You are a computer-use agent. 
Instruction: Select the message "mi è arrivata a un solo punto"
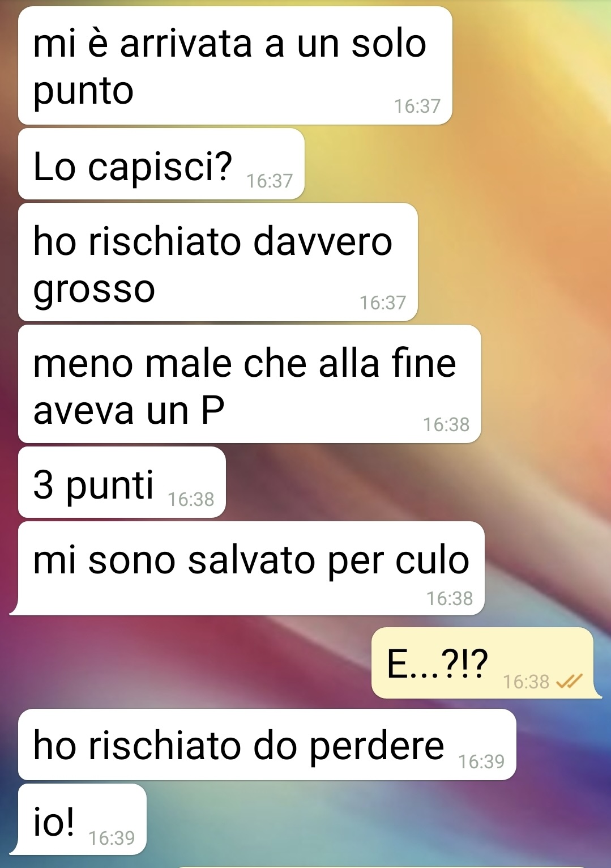235,66
